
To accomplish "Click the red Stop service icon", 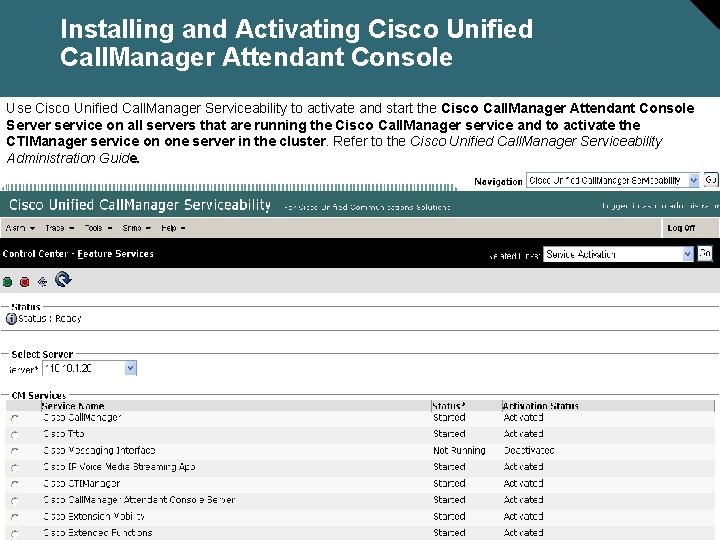I will (x=25, y=282).
